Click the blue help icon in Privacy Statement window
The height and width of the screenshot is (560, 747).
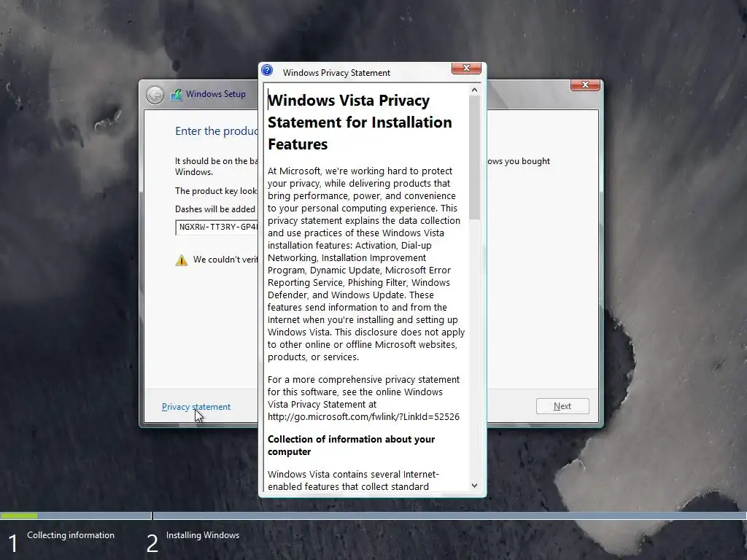coord(267,71)
